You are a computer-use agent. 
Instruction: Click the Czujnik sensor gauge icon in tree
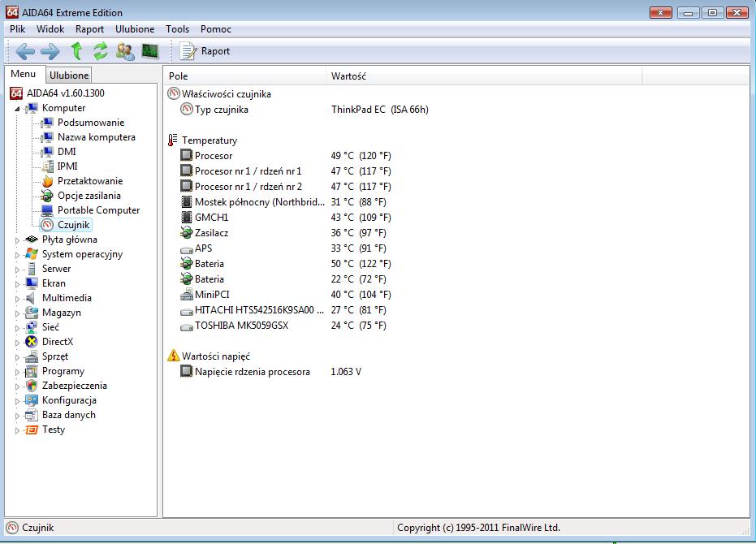(47, 225)
